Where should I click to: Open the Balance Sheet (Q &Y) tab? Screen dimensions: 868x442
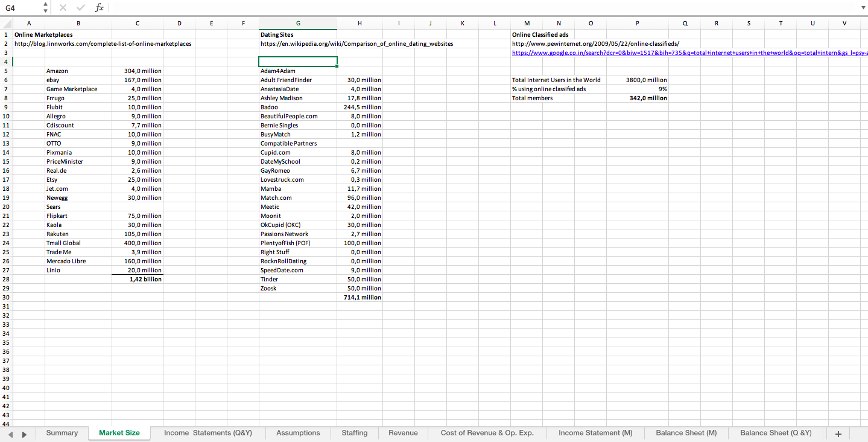coord(776,433)
